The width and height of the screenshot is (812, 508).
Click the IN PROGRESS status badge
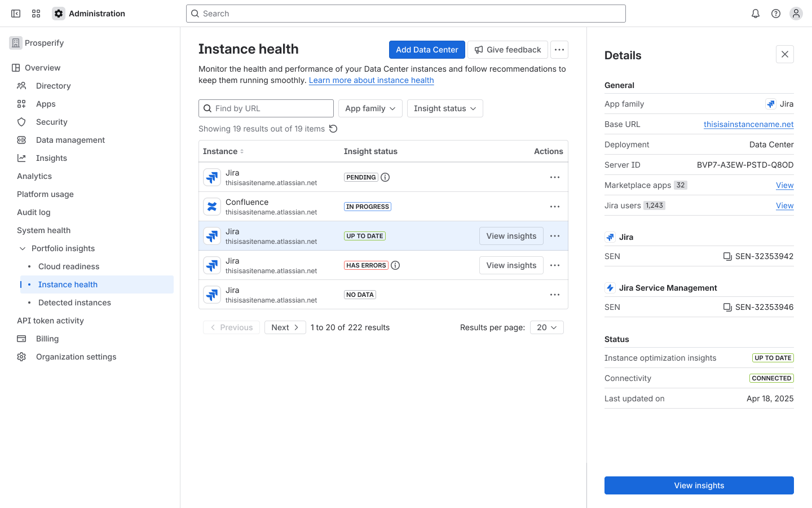point(368,207)
